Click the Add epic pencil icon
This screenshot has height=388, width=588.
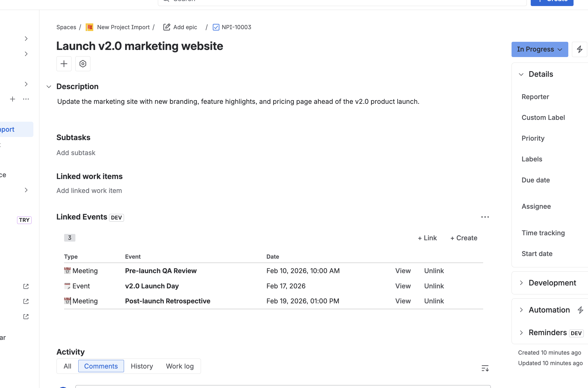pos(167,27)
